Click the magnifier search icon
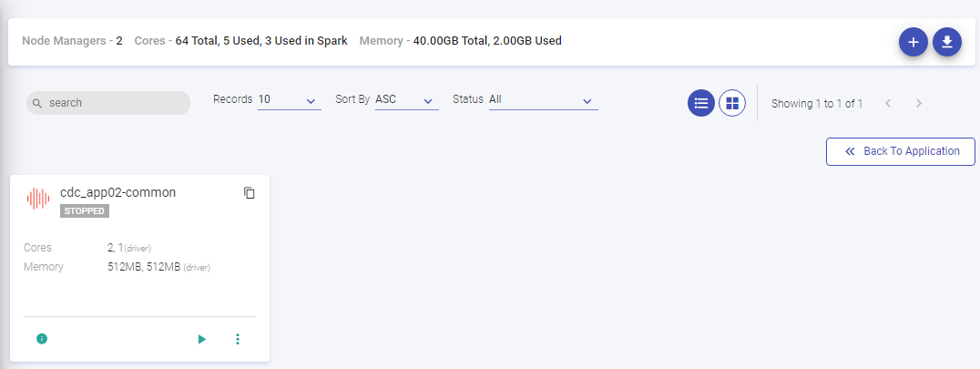Image resolution: width=980 pixels, height=369 pixels. pos(37,103)
